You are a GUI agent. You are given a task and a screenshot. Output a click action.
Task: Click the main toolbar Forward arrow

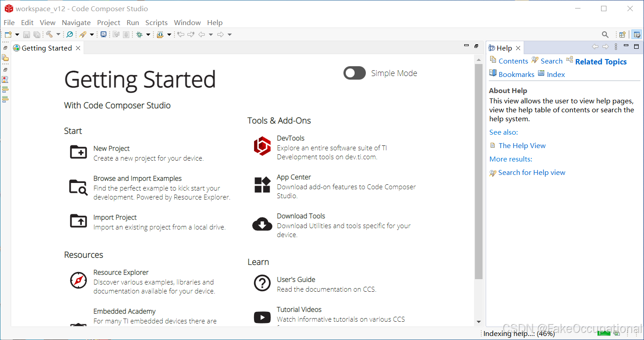[x=220, y=34]
